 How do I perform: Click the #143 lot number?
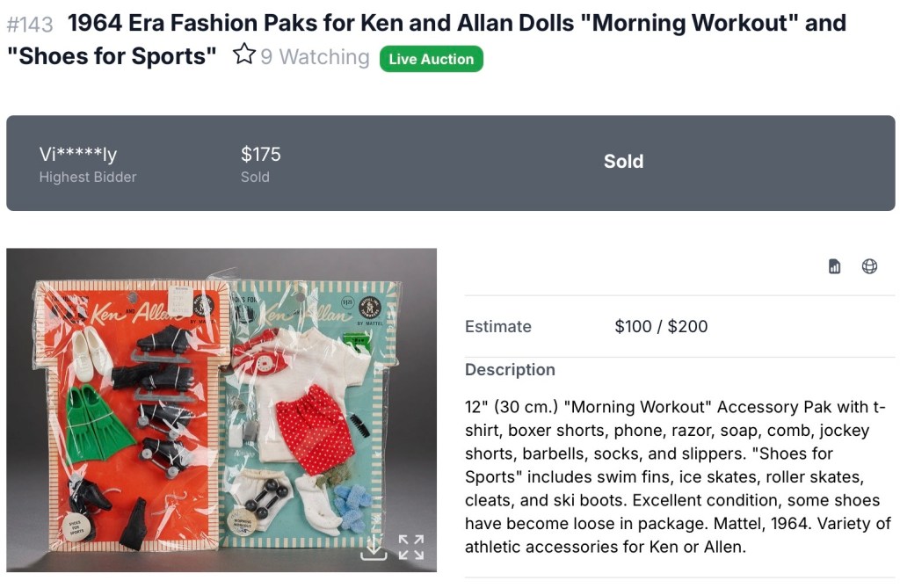pos(30,24)
